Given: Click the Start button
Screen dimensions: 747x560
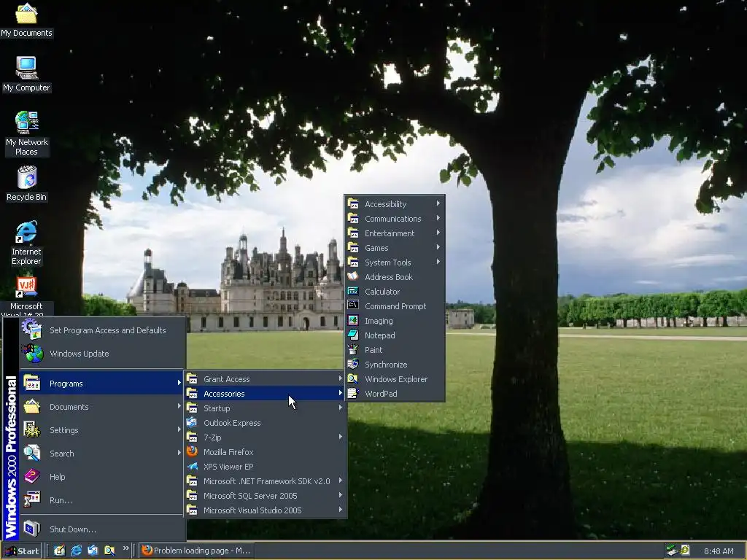Looking at the screenshot, I should coord(21,551).
